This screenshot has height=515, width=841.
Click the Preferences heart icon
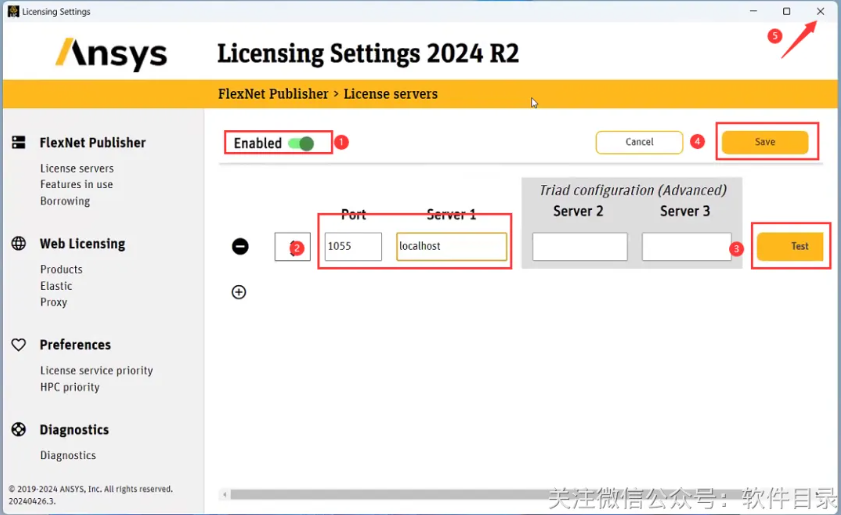(18, 345)
